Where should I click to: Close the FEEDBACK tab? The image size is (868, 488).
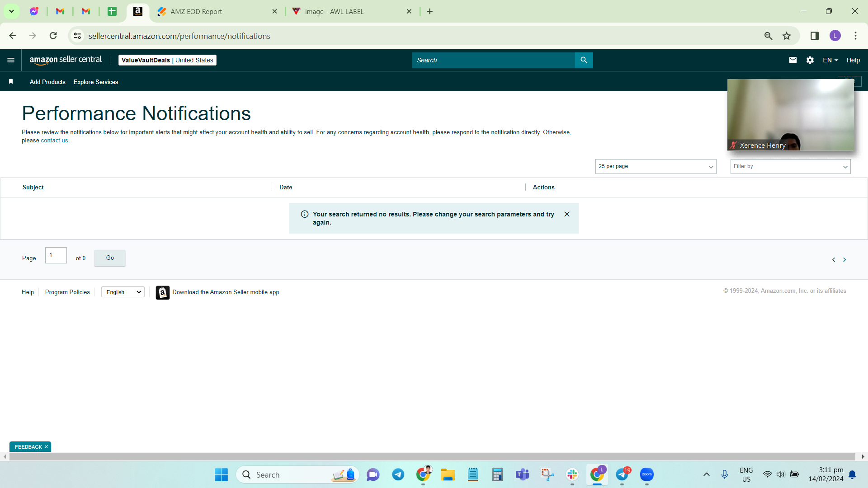pos(46,447)
